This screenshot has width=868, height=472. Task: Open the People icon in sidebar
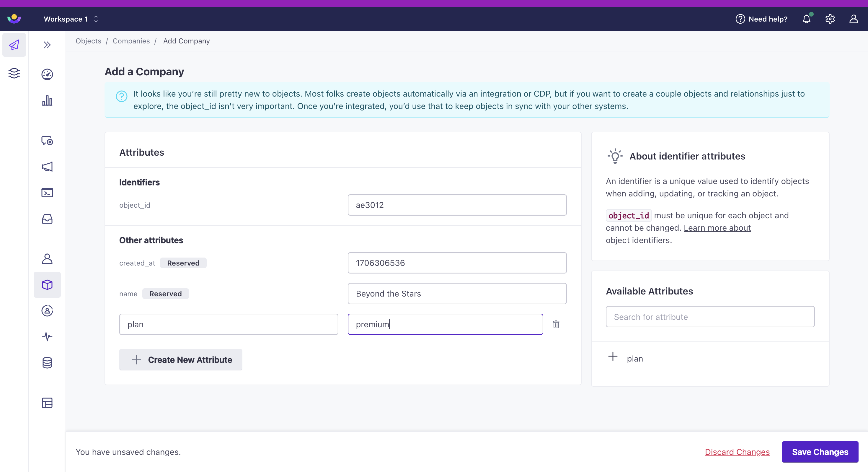point(47,258)
